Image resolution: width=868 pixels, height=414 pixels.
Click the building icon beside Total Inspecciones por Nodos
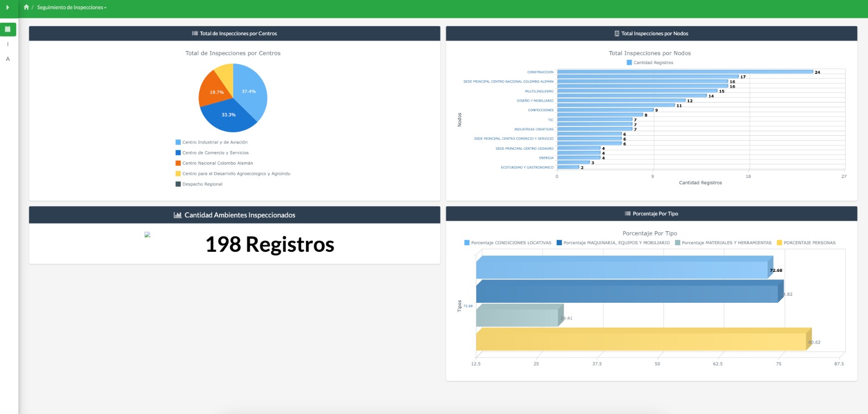point(617,34)
